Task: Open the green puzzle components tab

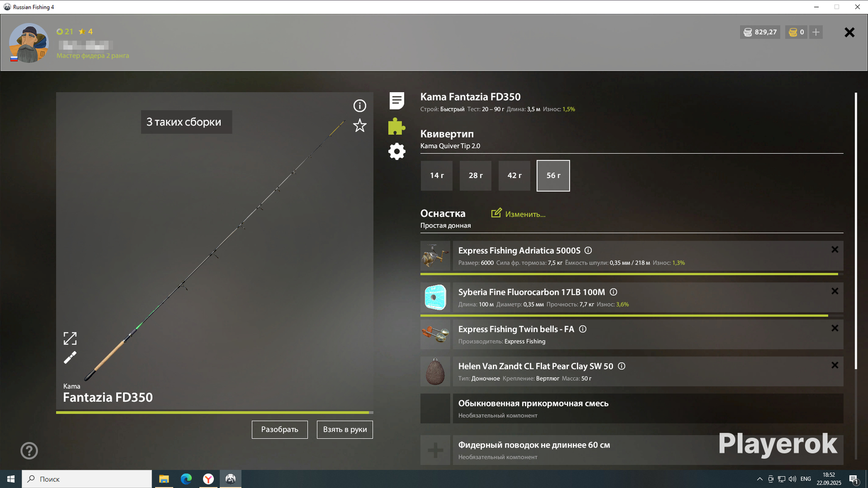Action: (397, 126)
